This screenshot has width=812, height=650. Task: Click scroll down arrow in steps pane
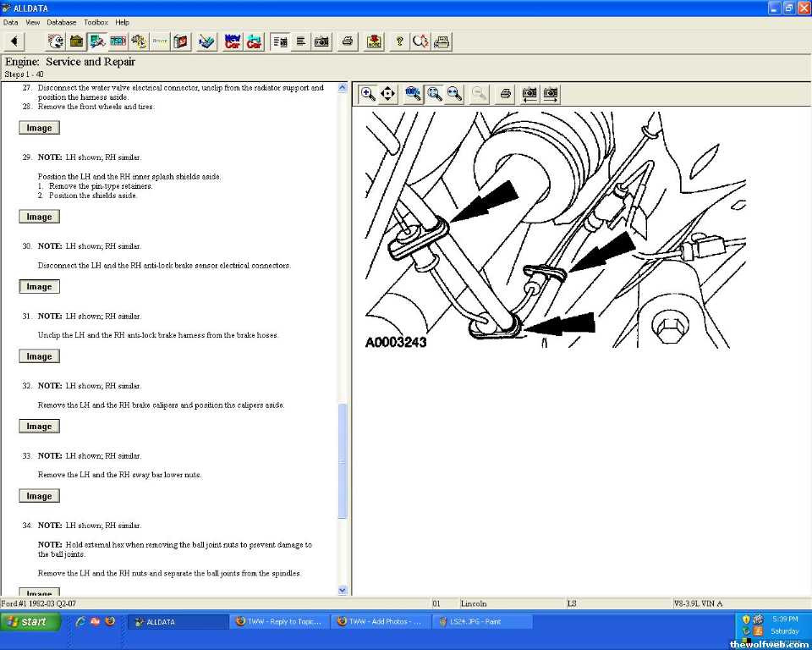tap(343, 590)
